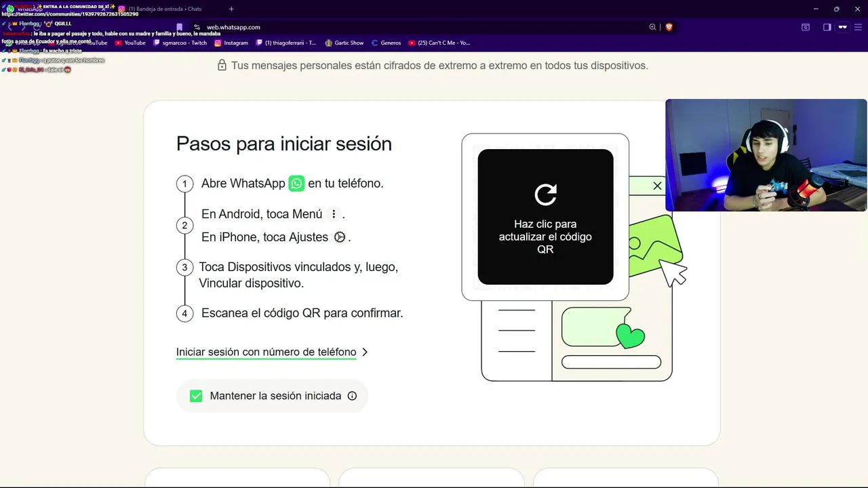Close the X on illustration window

(657, 186)
